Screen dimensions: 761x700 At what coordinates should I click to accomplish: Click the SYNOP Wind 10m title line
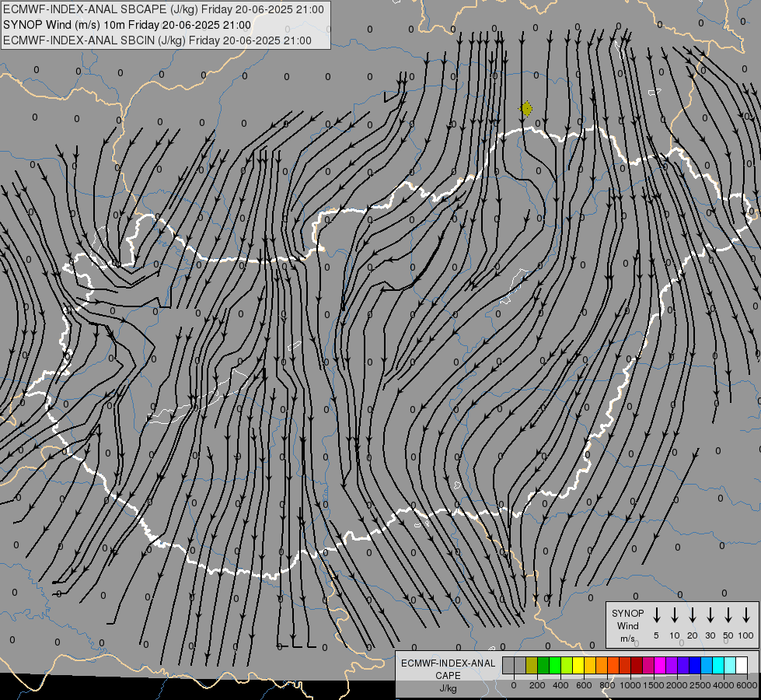tap(127, 25)
